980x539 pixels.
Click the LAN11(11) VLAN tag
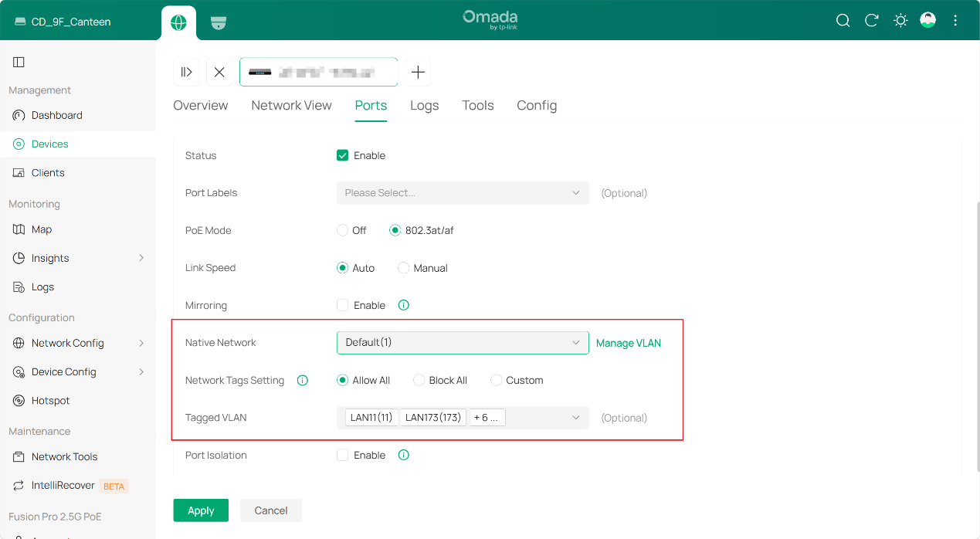pyautogui.click(x=371, y=418)
